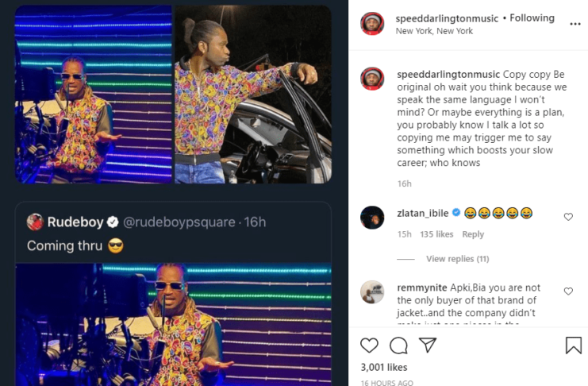Screen dimensions: 588x386
Task: Click the car photo in the post
Action: [x=252, y=95]
